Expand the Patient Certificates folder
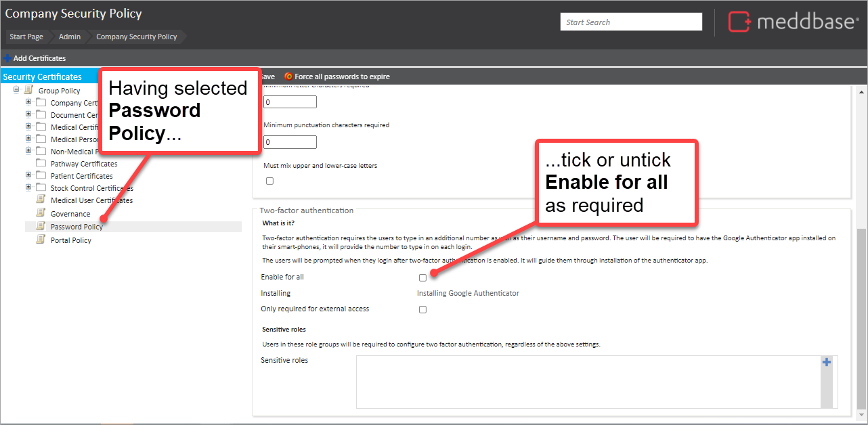The height and width of the screenshot is (425, 868). tap(28, 175)
